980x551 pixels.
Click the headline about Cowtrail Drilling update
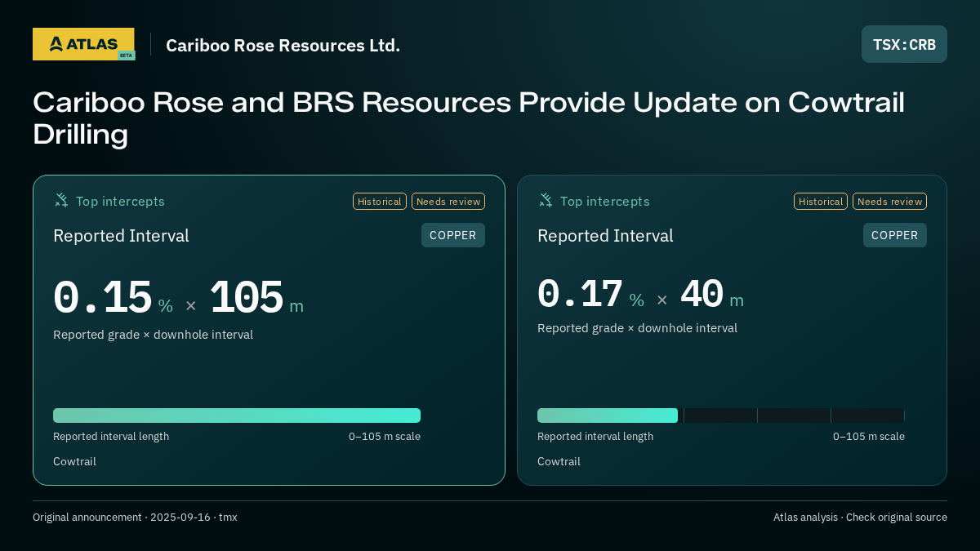[x=469, y=118]
